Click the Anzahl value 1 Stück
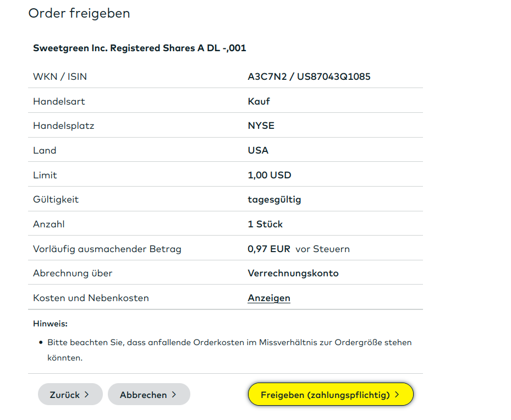The width and height of the screenshot is (511, 420). coord(265,224)
